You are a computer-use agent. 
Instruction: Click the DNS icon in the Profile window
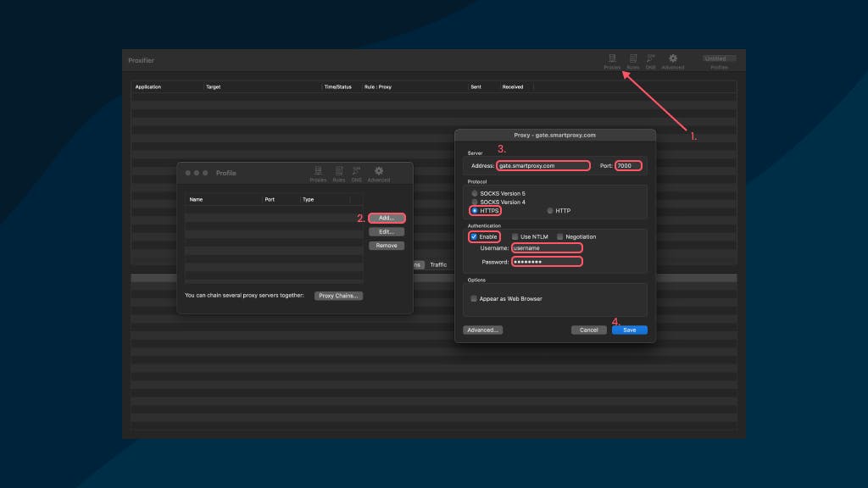(357, 175)
